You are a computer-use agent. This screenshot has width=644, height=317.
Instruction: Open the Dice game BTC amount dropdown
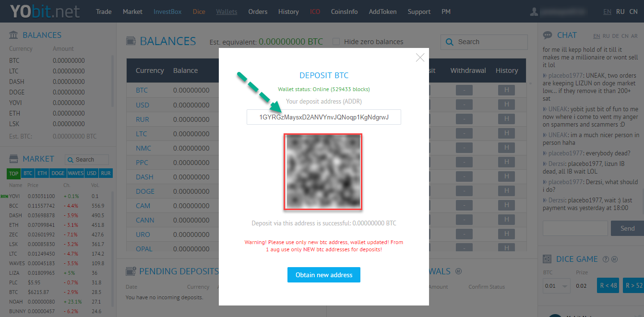(557, 286)
